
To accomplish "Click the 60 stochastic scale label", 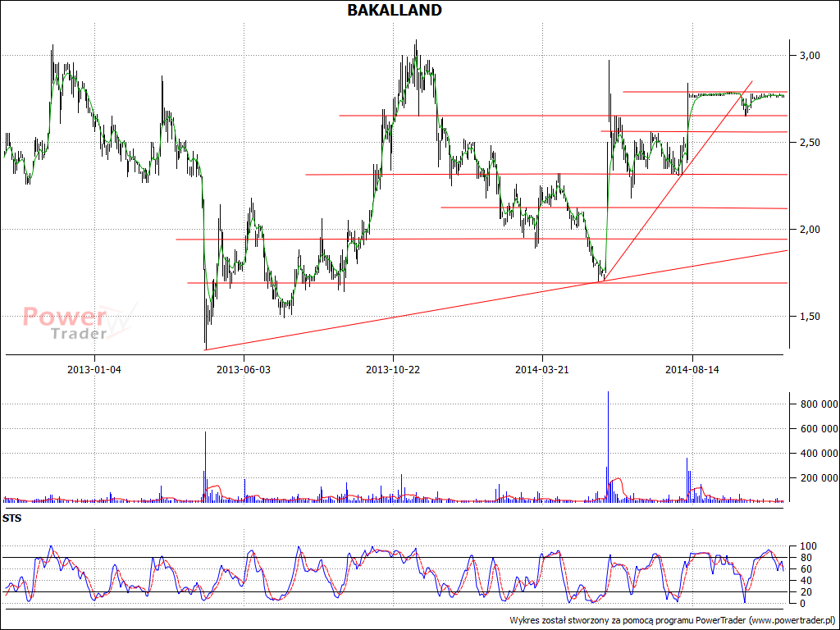I will pos(807,569).
